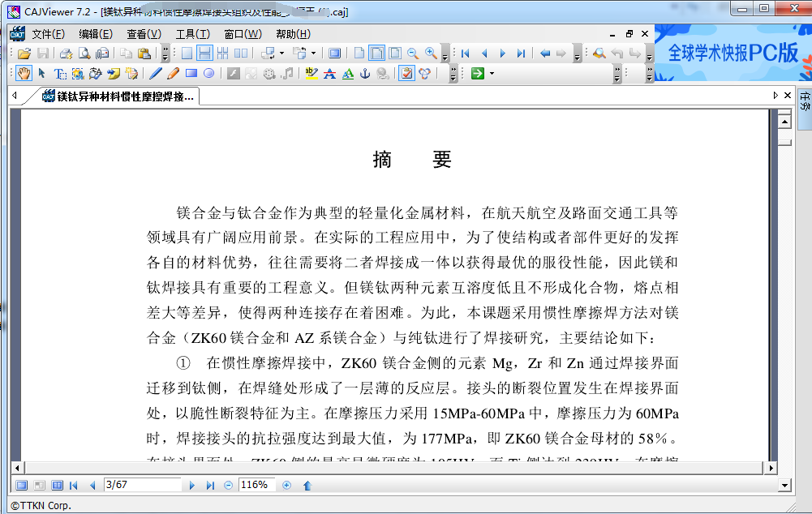Go to last page via top toolbar

coord(521,54)
